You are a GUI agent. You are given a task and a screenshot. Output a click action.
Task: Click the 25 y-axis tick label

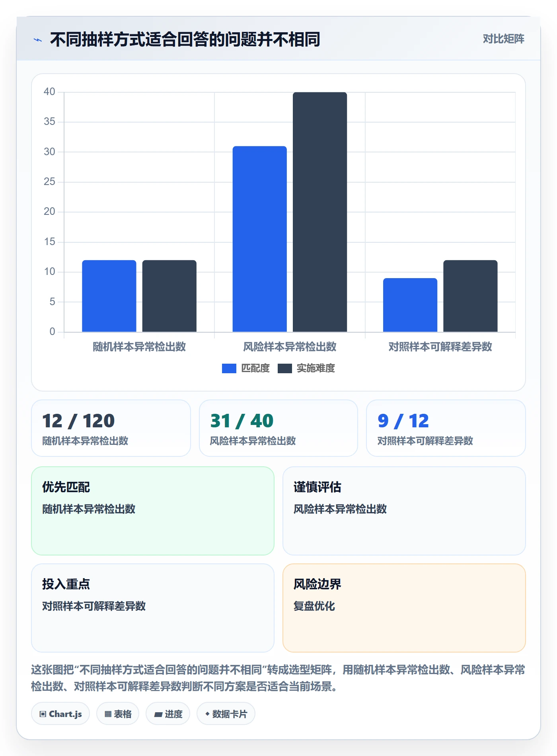point(49,182)
